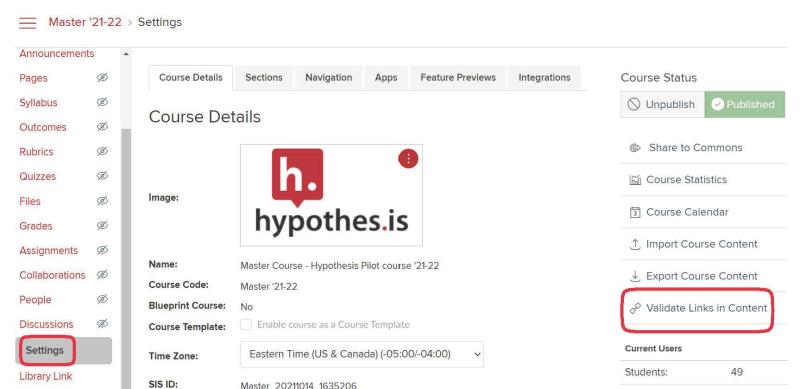Click the Collaborations hidden-eye icon
800x389 pixels.
(103, 274)
